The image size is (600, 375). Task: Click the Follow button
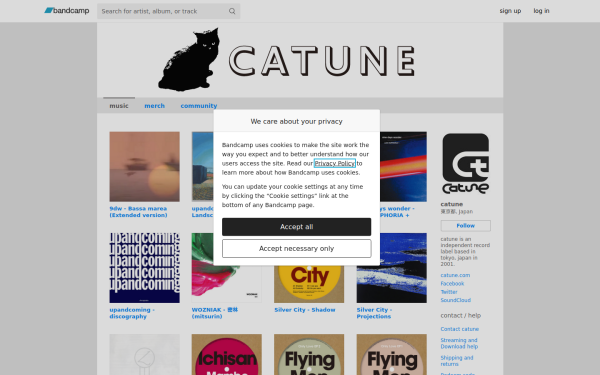click(465, 226)
